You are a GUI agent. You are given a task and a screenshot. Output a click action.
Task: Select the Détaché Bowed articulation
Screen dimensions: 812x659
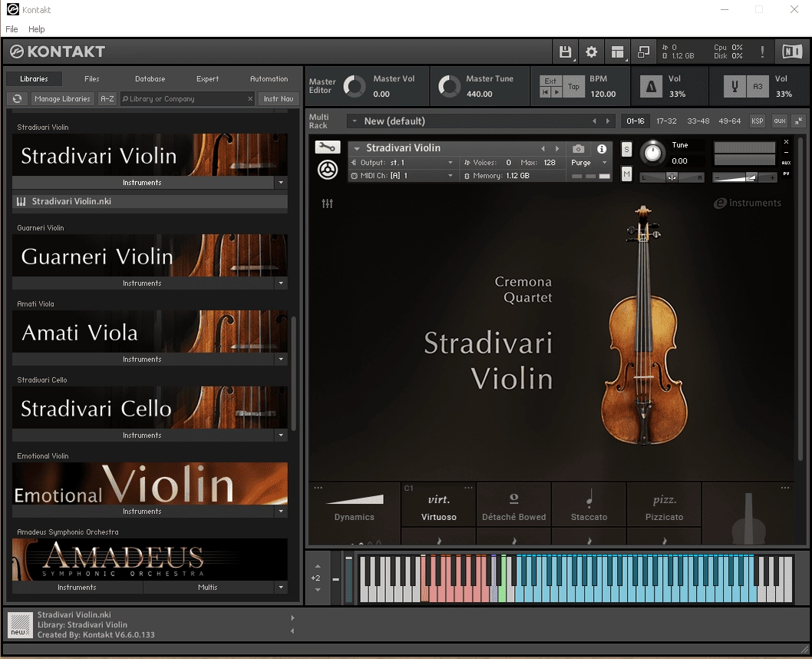[x=513, y=505]
